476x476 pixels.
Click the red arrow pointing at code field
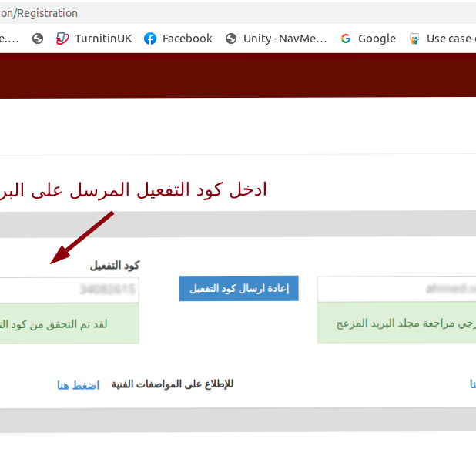coord(82,238)
